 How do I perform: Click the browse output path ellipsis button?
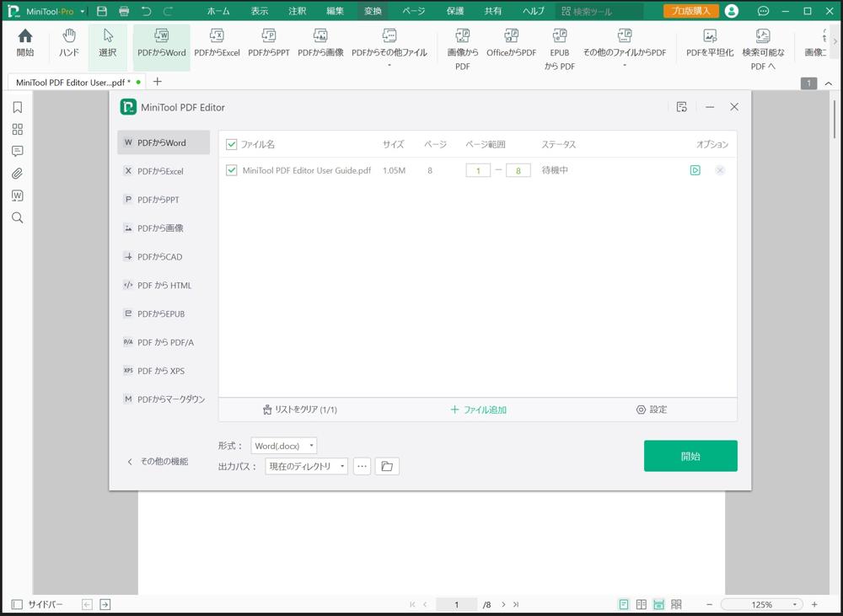(362, 466)
